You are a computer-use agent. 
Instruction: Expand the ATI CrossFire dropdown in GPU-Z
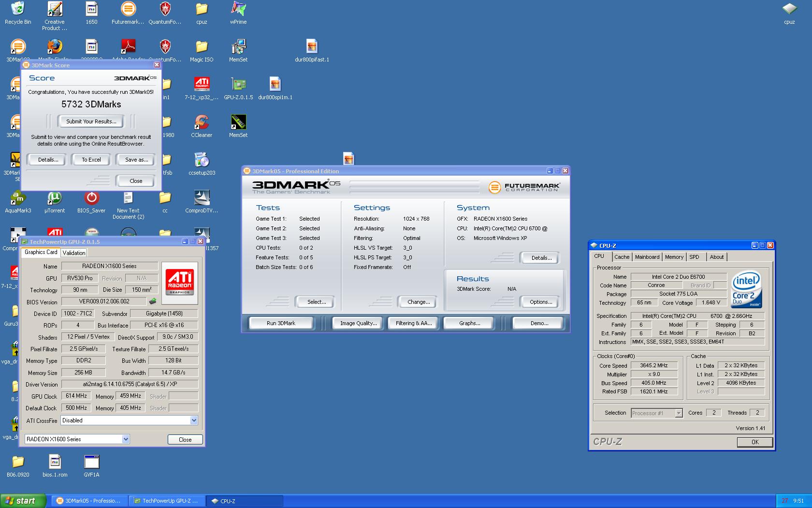coord(194,420)
